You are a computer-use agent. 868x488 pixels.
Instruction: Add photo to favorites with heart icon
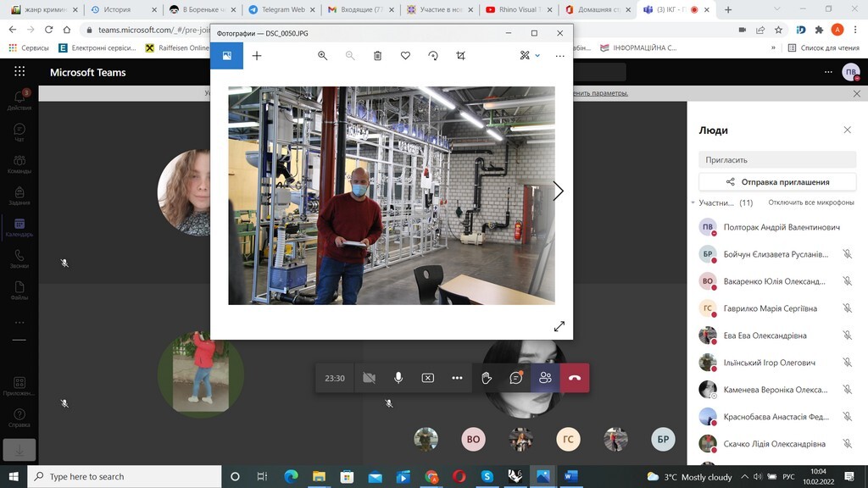point(405,56)
